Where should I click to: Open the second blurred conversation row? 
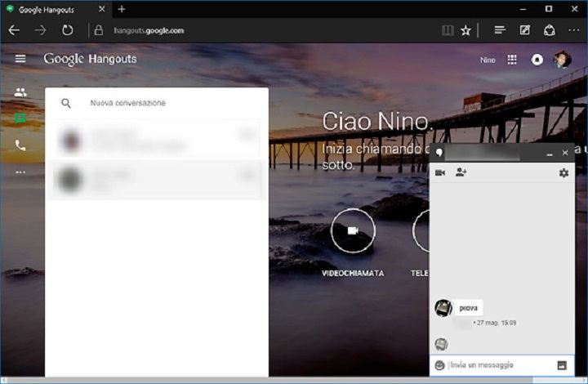point(157,180)
